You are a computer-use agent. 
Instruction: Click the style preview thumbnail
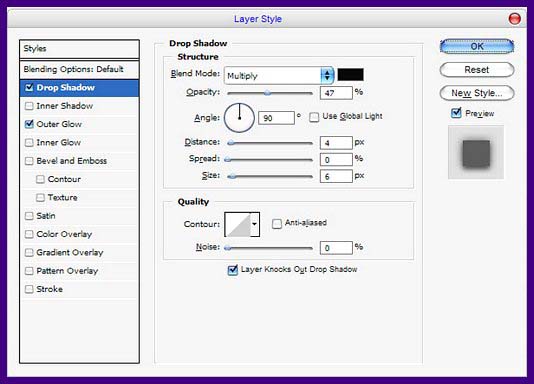476,152
